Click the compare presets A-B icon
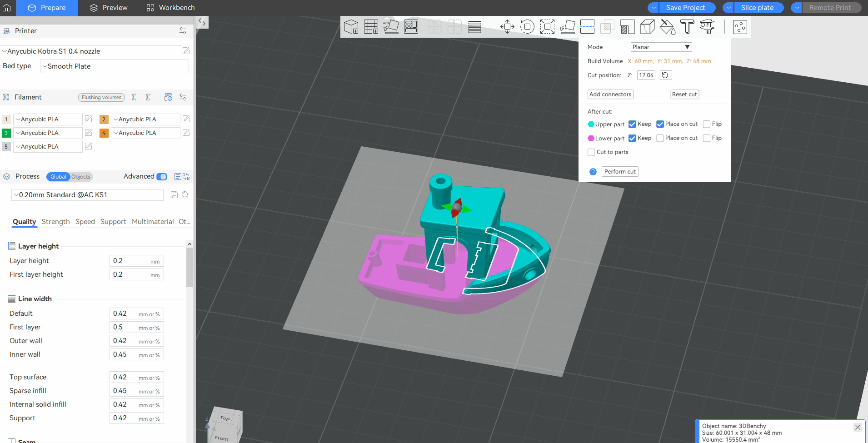The width and height of the screenshot is (868, 443). coord(186,177)
